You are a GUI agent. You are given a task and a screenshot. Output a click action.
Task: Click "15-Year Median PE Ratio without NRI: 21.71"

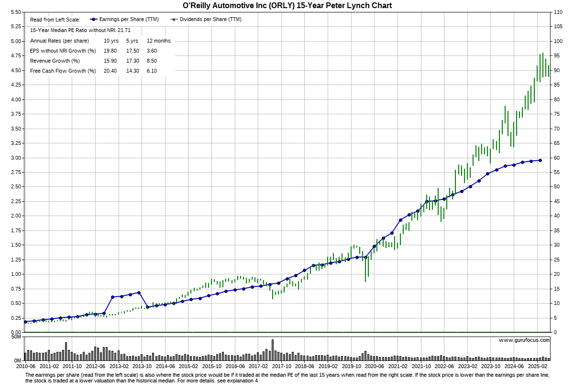(81, 30)
